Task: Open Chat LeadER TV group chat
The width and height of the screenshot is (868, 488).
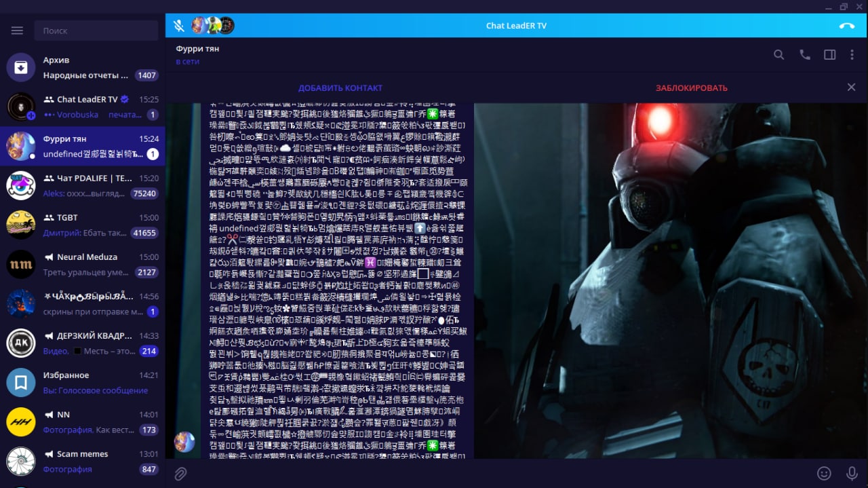Action: click(x=82, y=107)
